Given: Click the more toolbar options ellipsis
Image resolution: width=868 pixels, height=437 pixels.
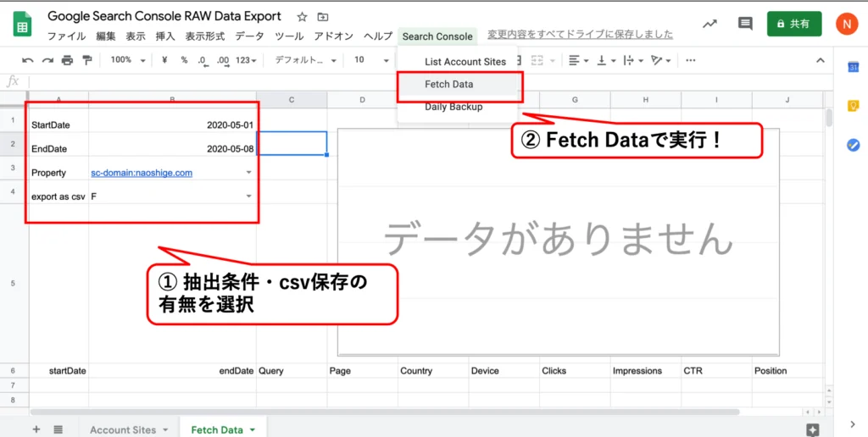Looking at the screenshot, I should (x=690, y=60).
